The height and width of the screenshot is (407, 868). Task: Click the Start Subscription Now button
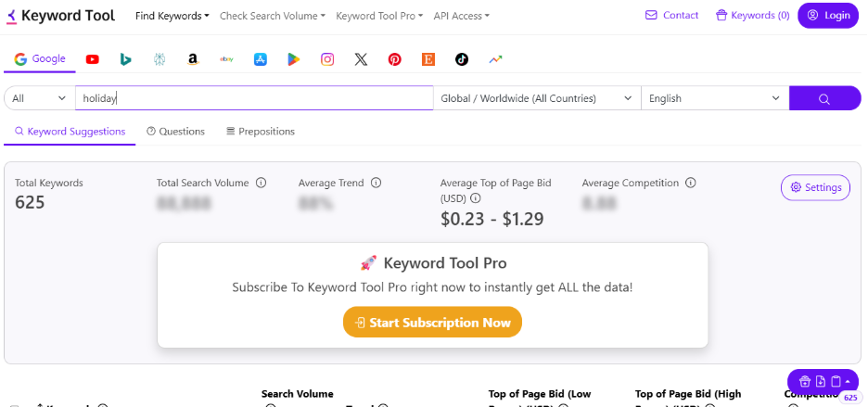pyautogui.click(x=432, y=323)
